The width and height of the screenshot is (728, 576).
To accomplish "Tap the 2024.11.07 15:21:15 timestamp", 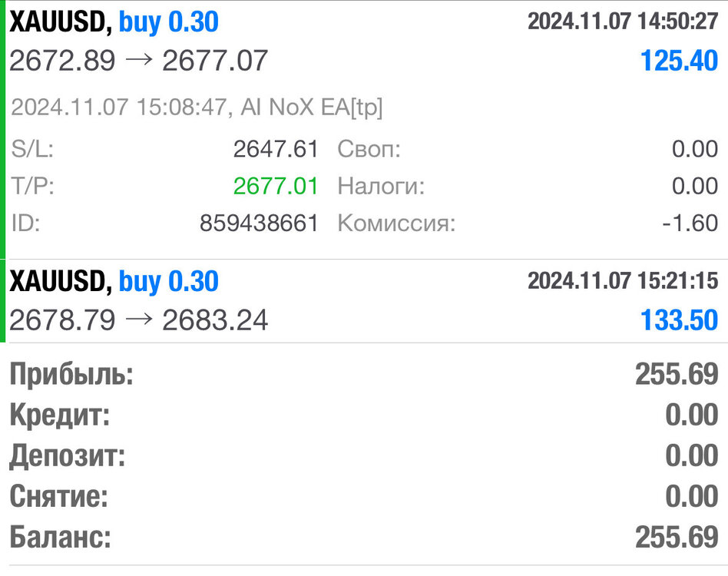I will pos(623,281).
